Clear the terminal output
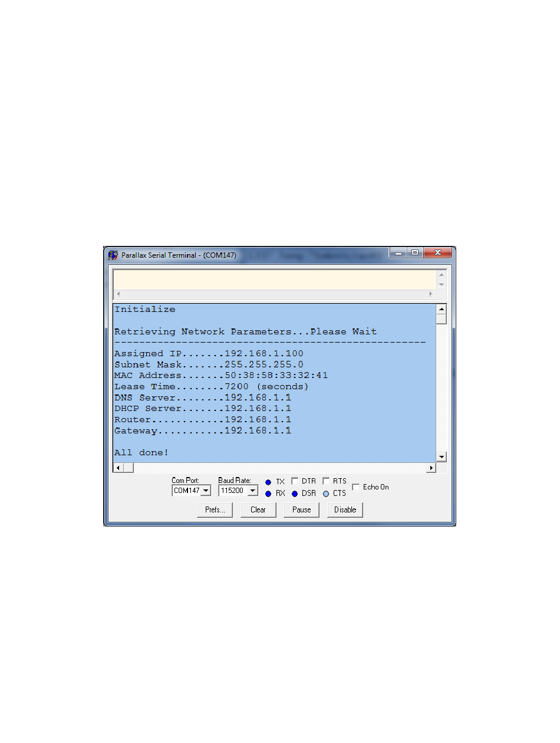560x743 pixels. [258, 510]
